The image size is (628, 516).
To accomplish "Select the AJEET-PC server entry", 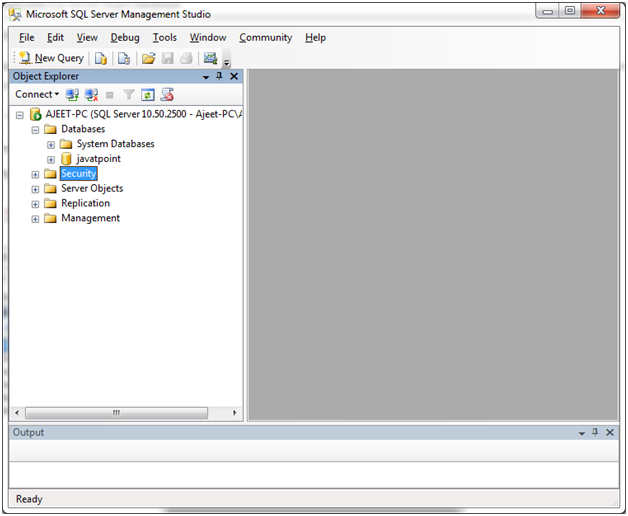I will pos(144,114).
